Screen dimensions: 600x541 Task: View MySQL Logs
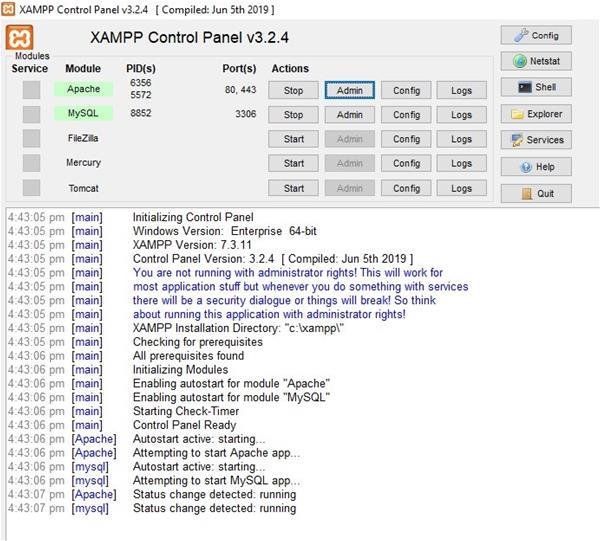click(461, 114)
